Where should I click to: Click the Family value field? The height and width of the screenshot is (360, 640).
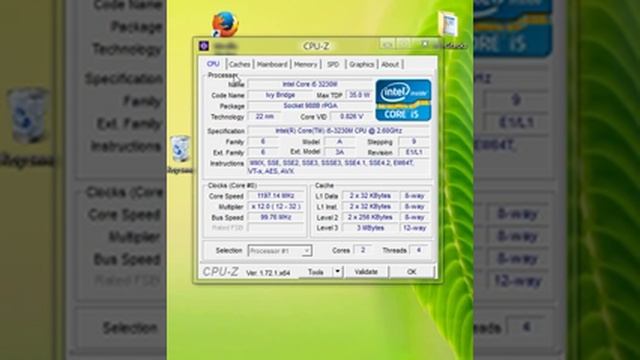pyautogui.click(x=263, y=142)
